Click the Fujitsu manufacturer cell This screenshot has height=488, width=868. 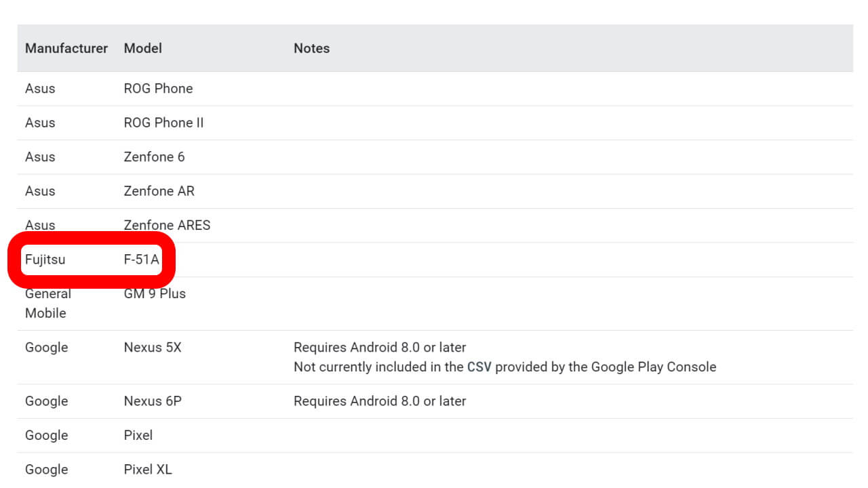(x=45, y=260)
